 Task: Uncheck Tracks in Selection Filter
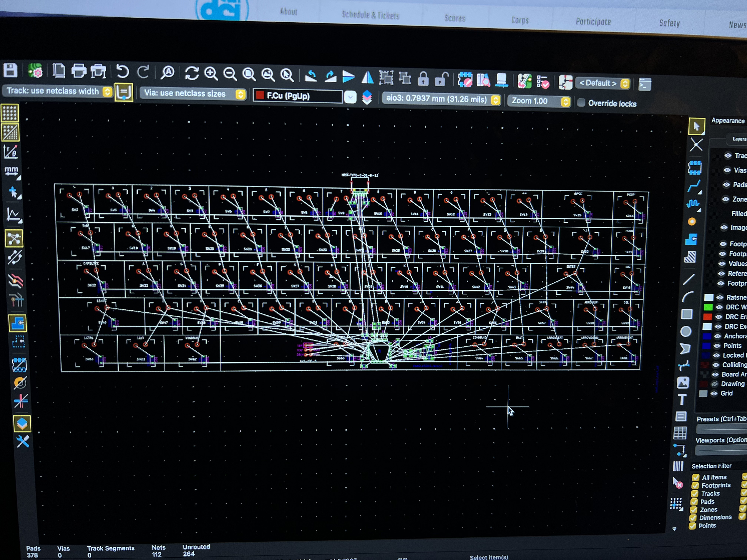coord(694,494)
